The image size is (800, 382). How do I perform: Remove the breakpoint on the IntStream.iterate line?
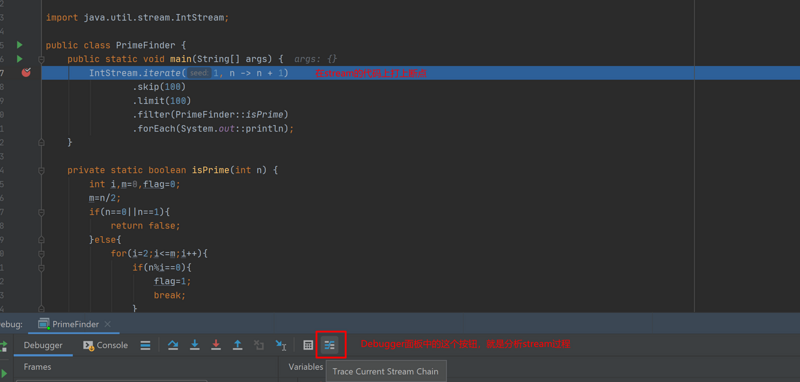tap(26, 72)
